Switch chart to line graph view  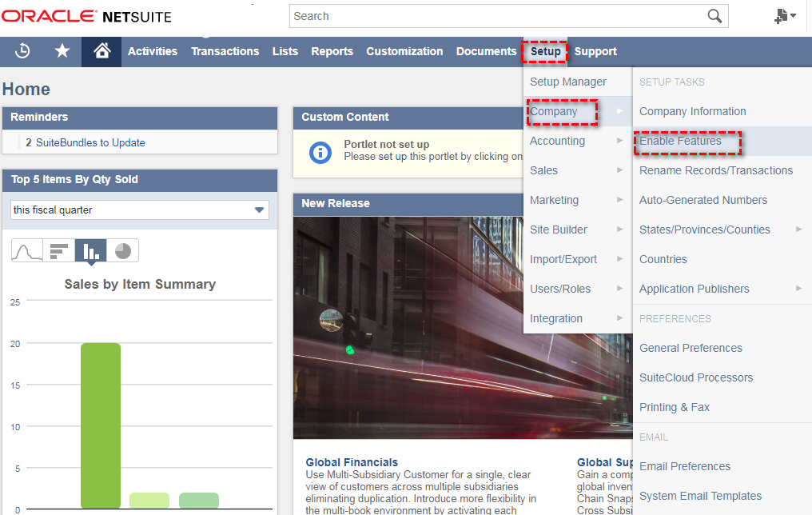click(x=27, y=250)
